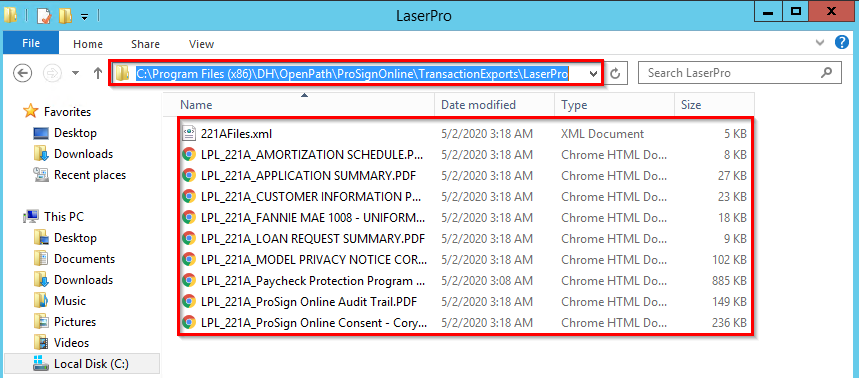Refresh the LaserPro folder view
This screenshot has height=378, width=859.
(x=615, y=73)
